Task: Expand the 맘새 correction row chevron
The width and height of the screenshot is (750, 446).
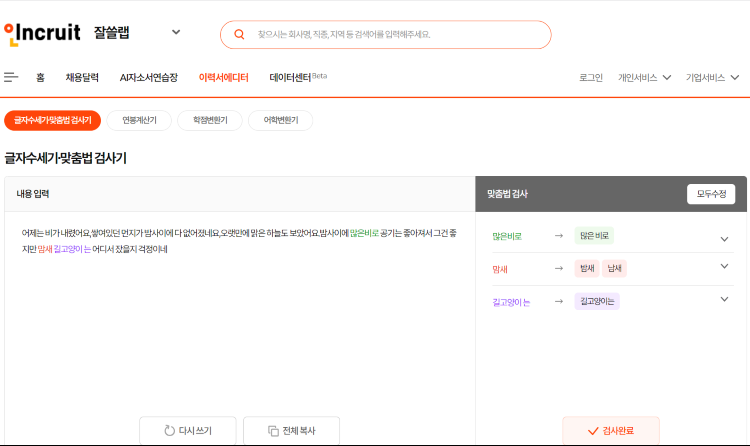Action: [724, 267]
